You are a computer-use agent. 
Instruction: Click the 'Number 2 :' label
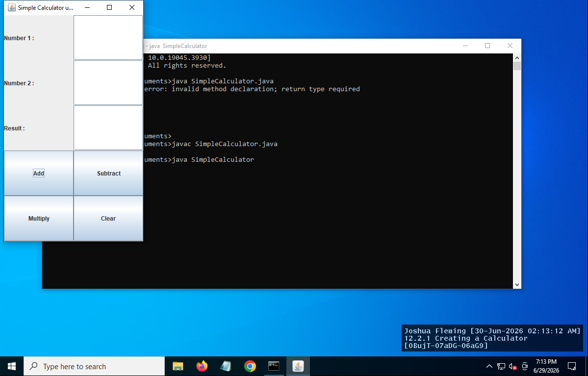tap(19, 83)
